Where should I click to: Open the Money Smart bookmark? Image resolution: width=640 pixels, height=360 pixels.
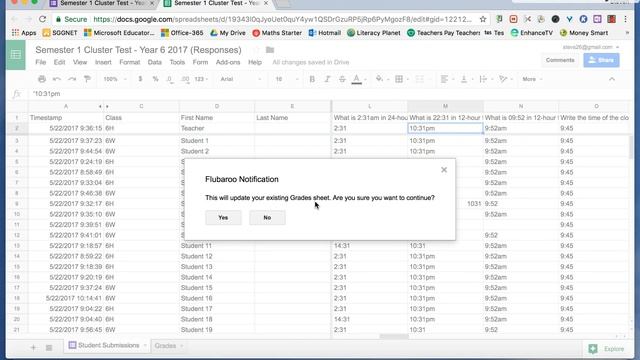[x=584, y=33]
